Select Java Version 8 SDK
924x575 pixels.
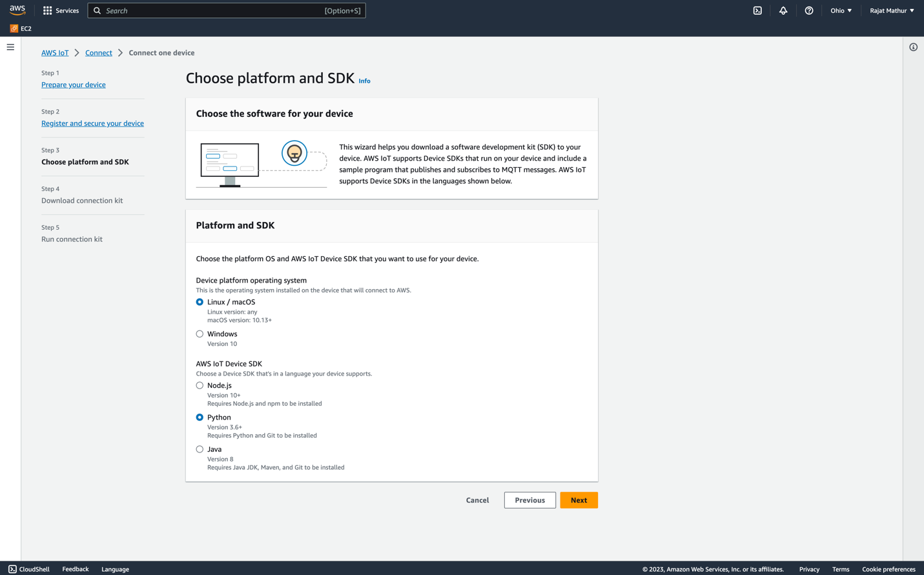tap(200, 449)
